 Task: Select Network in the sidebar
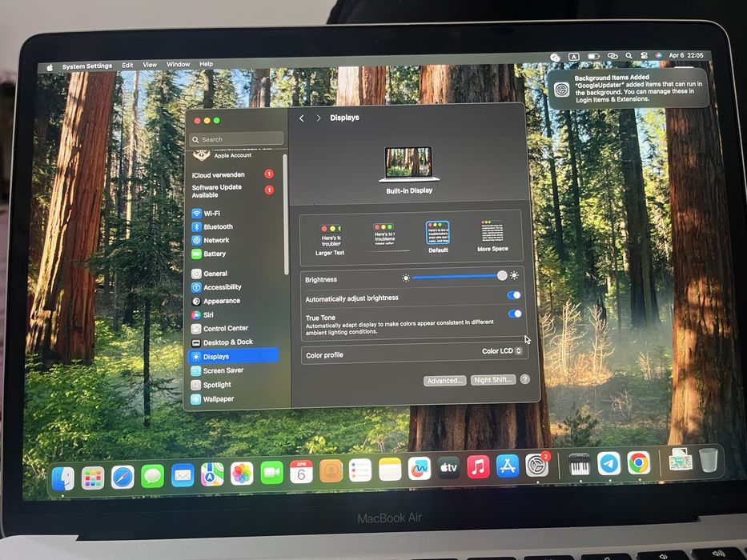210,240
